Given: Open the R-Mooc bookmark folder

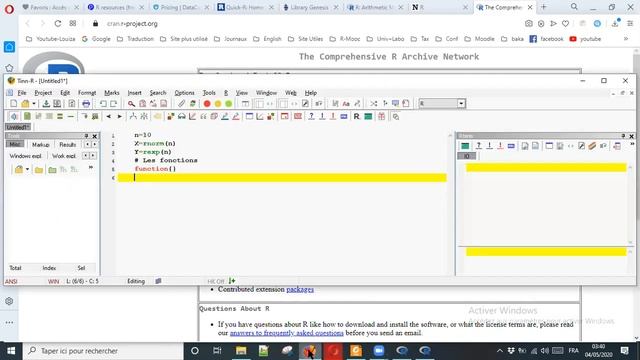Looking at the screenshot, I should point(345,39).
